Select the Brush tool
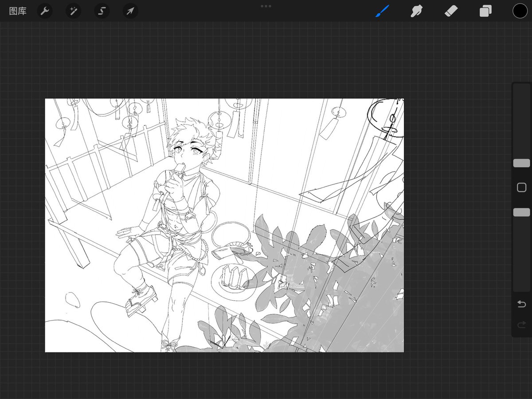Screen dimensions: 532x399 click(x=382, y=11)
